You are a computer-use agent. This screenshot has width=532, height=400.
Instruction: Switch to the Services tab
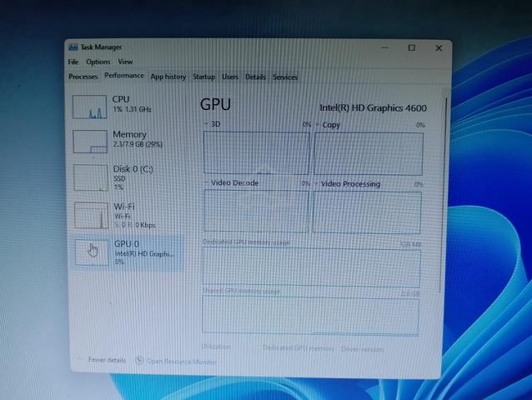(285, 77)
